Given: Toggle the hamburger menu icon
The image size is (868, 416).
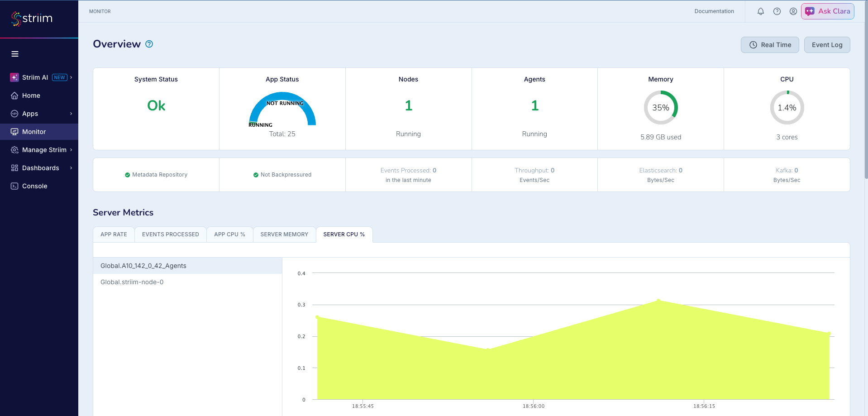Looking at the screenshot, I should (15, 54).
